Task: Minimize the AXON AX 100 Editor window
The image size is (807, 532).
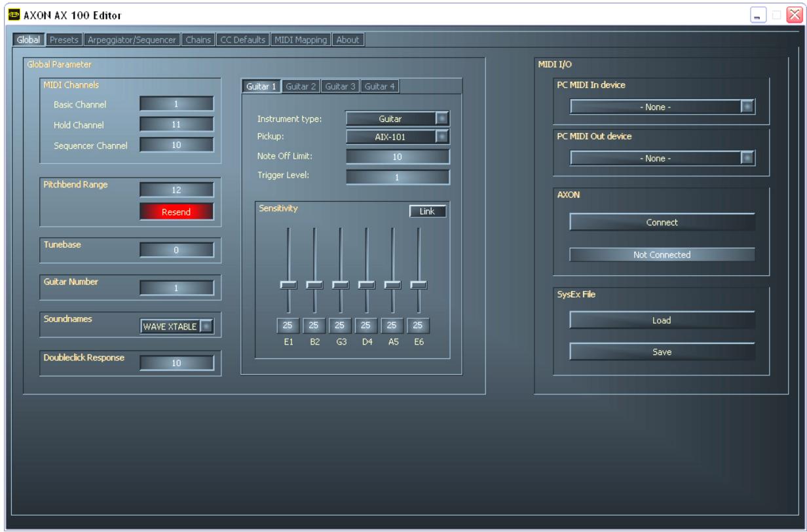Action: point(757,14)
